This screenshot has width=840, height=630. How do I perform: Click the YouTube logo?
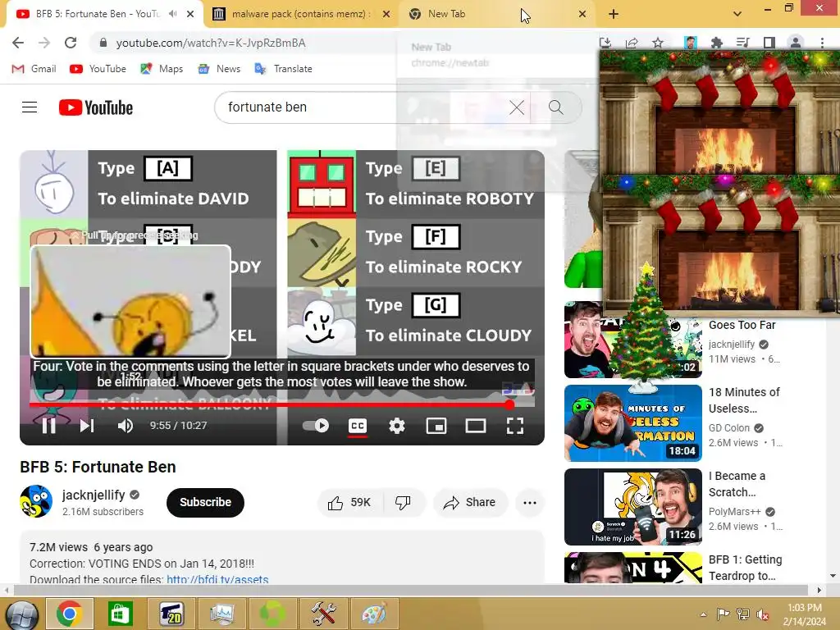[x=96, y=107]
